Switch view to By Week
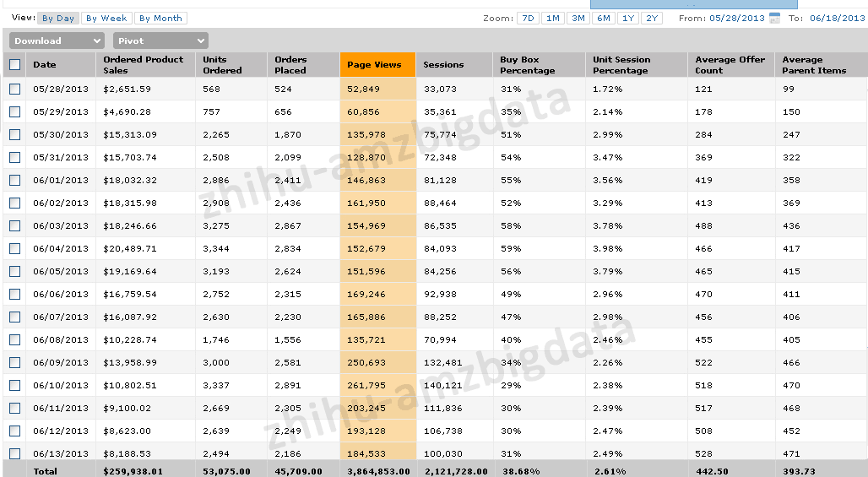Viewport: 868px width, 477px height. point(106,19)
